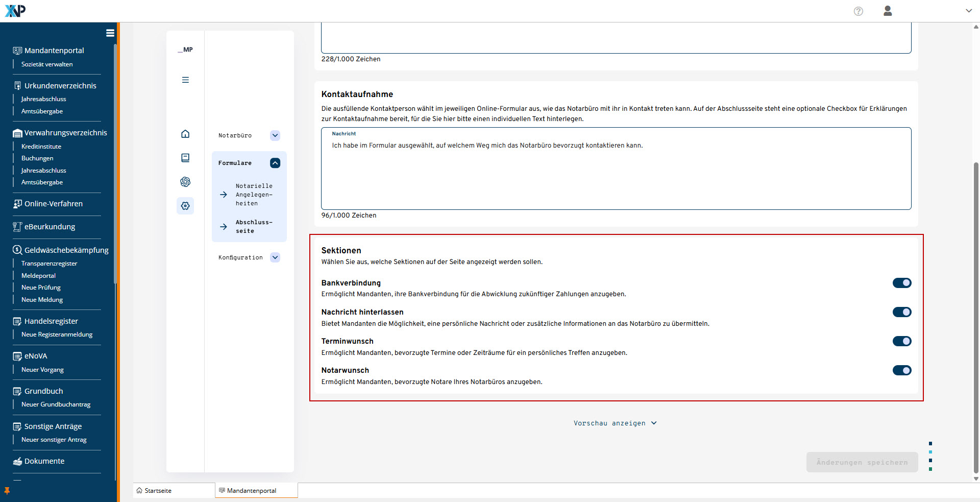The image size is (980, 502).
Task: Switch to the Startseite tab
Action: tap(174, 491)
